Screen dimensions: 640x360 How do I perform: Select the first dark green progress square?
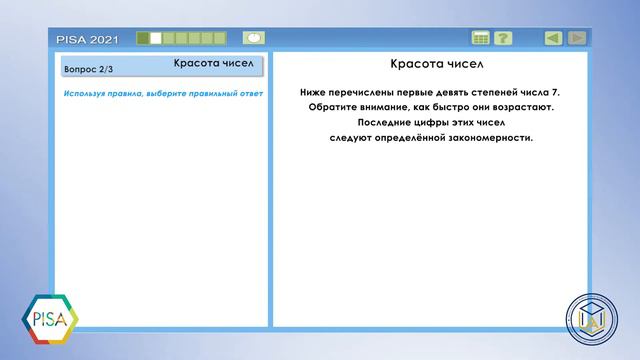point(143,38)
